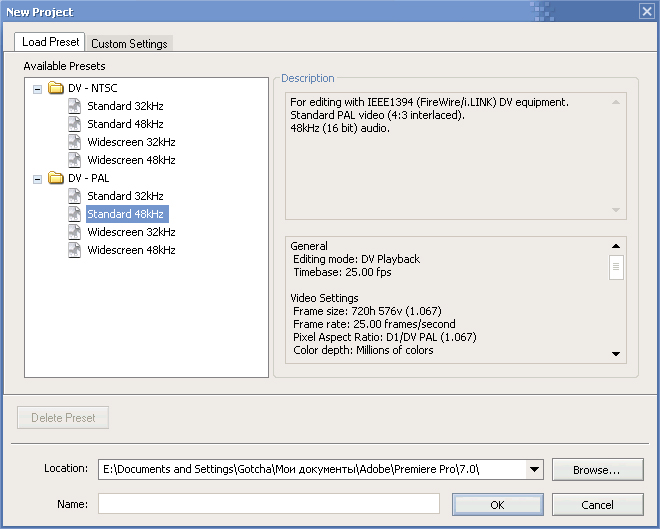The height and width of the screenshot is (529, 660).
Task: Click the Cancel button
Action: [x=597, y=505]
